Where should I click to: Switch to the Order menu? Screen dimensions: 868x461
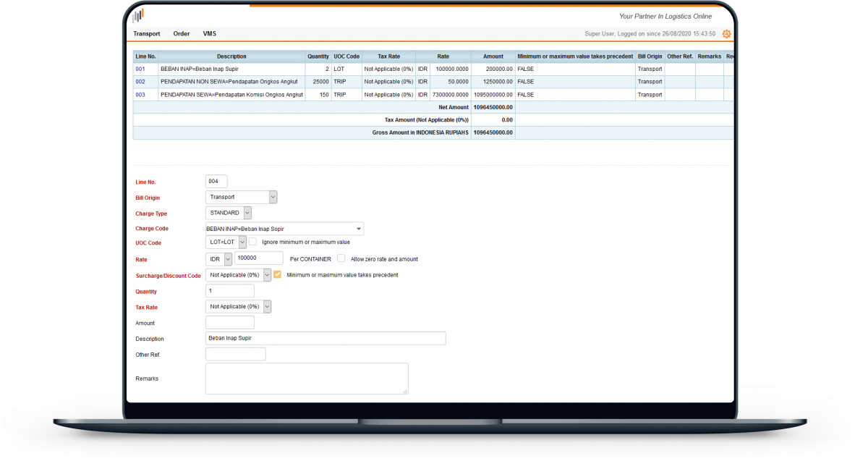click(x=181, y=33)
